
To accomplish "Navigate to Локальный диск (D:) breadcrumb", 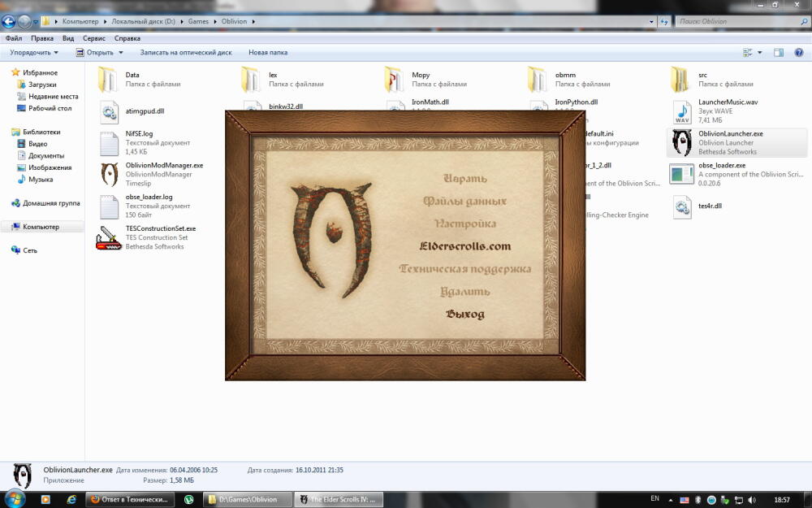I will pyautogui.click(x=144, y=22).
